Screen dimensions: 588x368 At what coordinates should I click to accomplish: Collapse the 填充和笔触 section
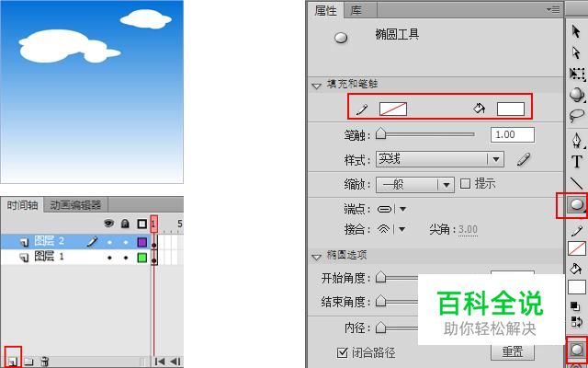click(317, 86)
